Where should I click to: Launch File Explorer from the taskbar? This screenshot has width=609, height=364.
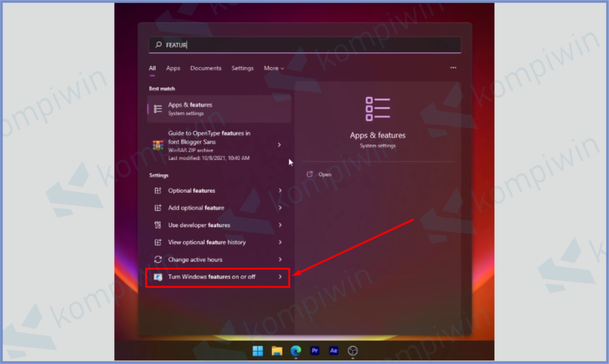[277, 350]
